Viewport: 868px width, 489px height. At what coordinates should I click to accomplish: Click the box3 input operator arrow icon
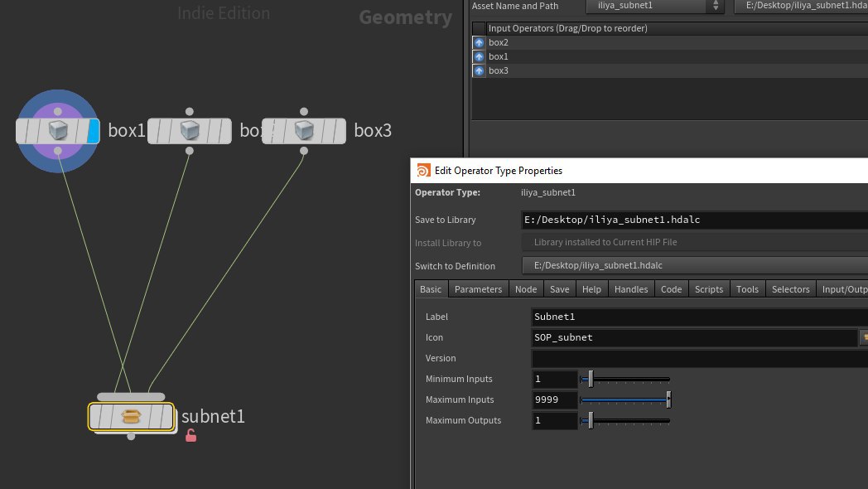click(479, 71)
